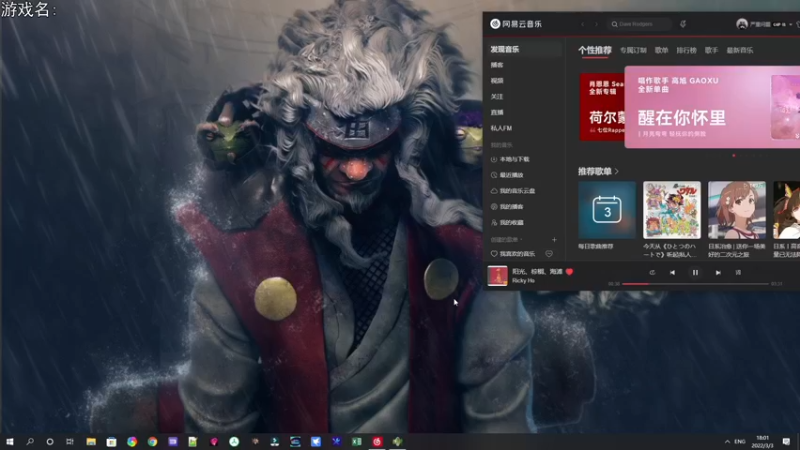The height and width of the screenshot is (450, 800).
Task: Expand the account dropdown arrow beside username
Action: pyautogui.click(x=790, y=24)
